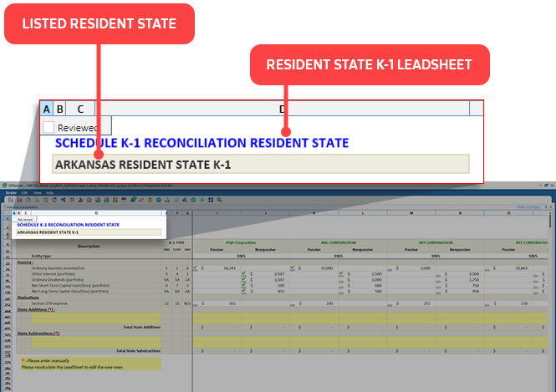Screen dimensions: 556x392
Task: Click the SKY CORPORATION column heading
Action: (436, 242)
